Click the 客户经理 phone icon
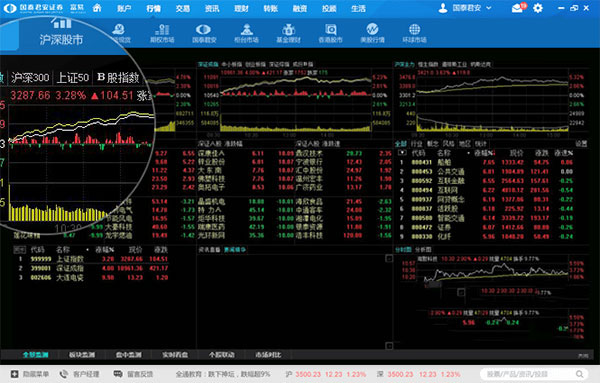 point(64,374)
